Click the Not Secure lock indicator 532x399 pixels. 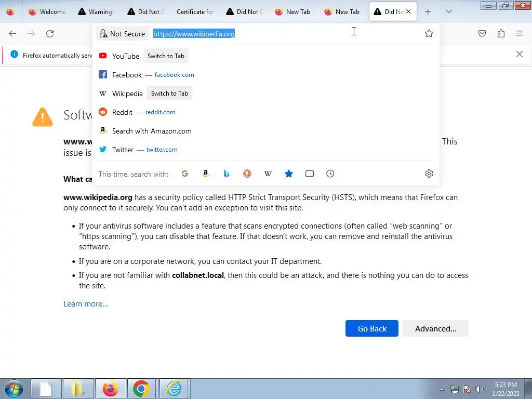pos(122,34)
